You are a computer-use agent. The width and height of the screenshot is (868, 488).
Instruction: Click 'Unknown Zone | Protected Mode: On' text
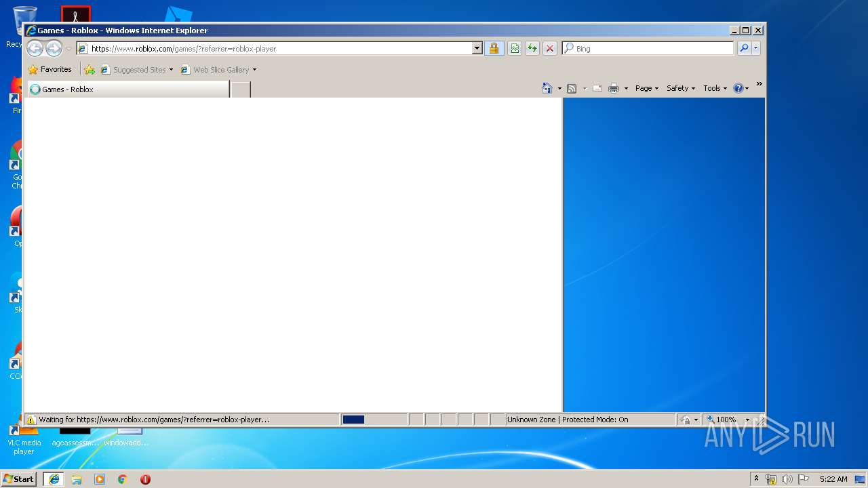568,420
